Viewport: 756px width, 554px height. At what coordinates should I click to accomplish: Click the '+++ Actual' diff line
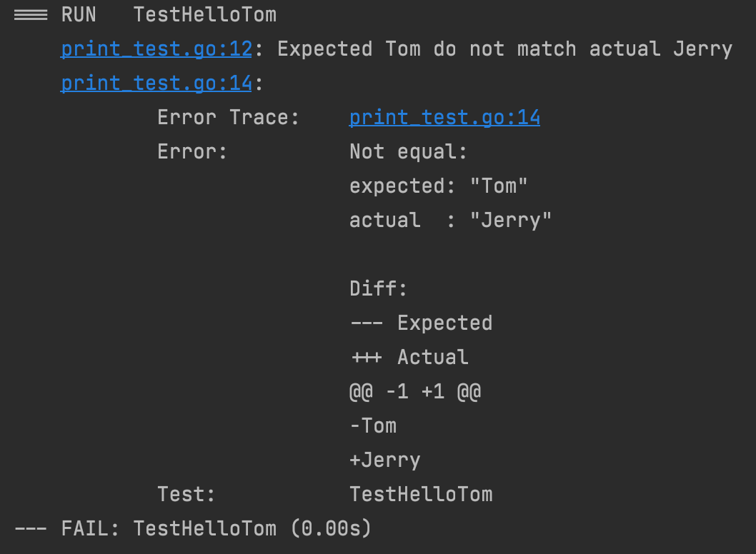(408, 357)
